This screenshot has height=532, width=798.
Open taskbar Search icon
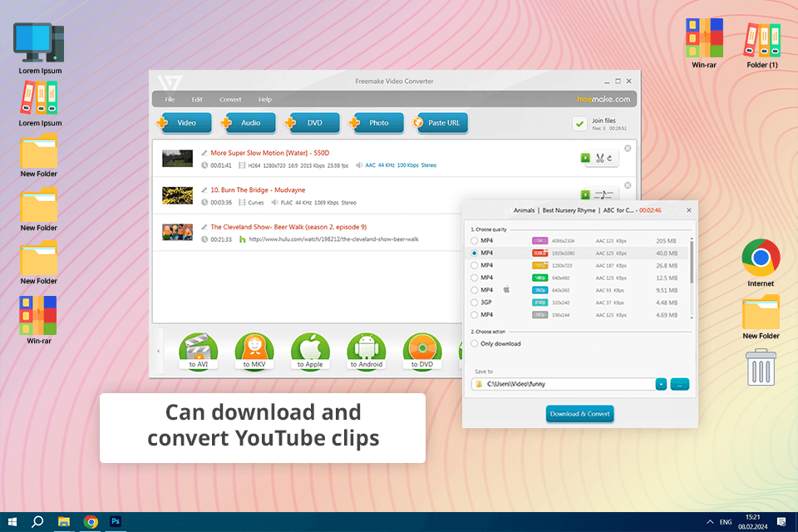click(37, 522)
